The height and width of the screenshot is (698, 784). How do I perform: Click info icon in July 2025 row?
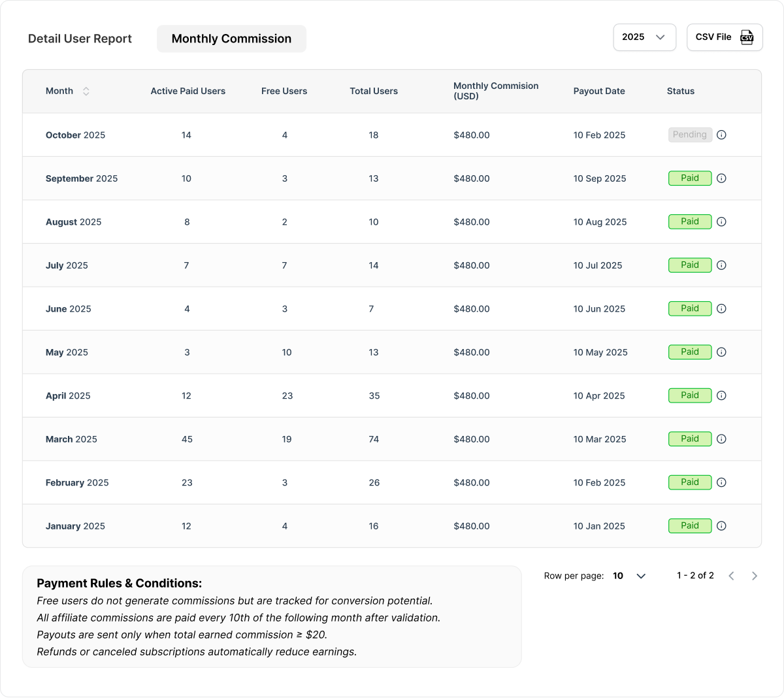click(x=721, y=265)
